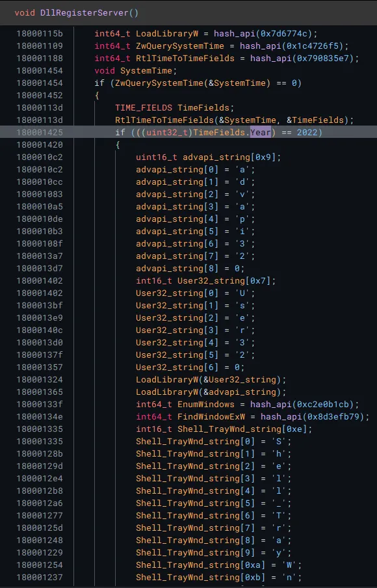Select User32_string[0] = 'U' line

195,293
